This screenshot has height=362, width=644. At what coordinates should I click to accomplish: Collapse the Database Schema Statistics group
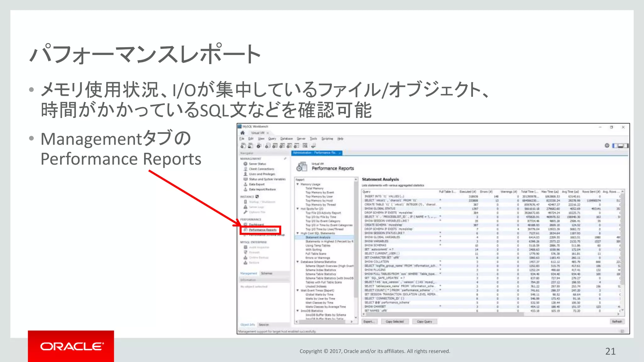297,262
